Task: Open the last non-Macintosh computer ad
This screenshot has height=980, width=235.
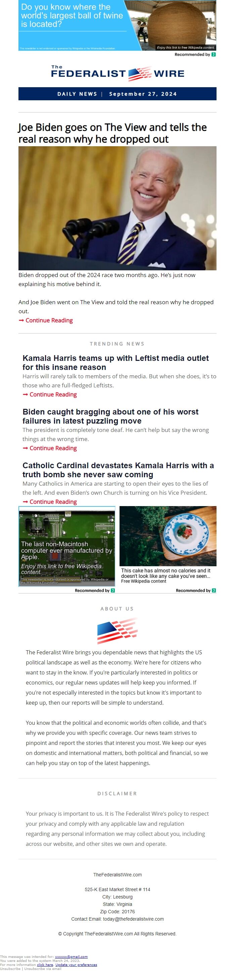Action: click(67, 546)
